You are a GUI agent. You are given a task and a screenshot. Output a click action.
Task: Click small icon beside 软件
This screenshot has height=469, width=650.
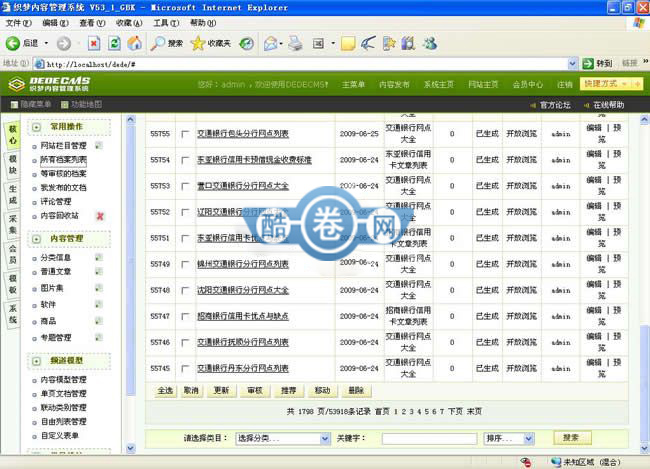99,304
